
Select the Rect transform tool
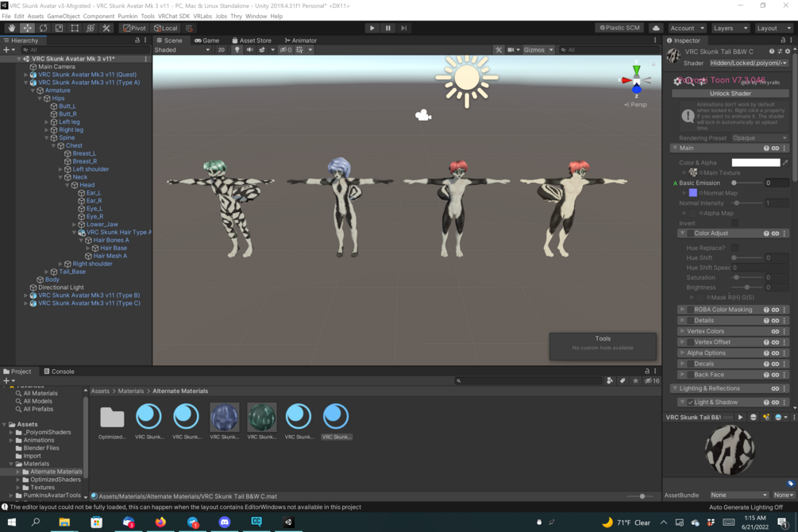coord(75,28)
